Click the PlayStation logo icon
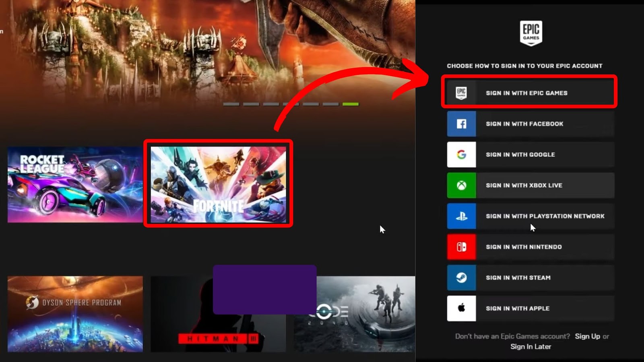This screenshot has width=644, height=362. pos(461,216)
